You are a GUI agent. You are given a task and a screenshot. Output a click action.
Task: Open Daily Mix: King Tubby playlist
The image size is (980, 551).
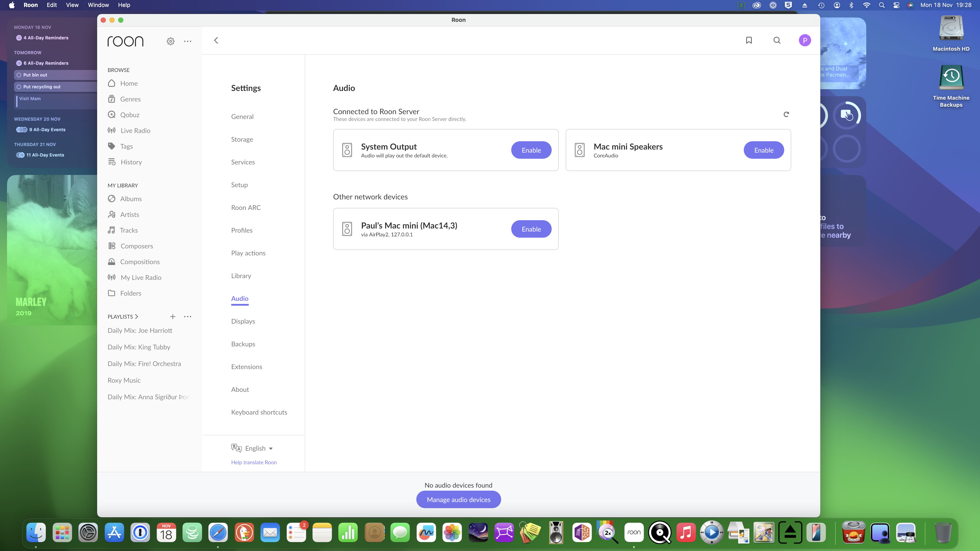[x=139, y=347]
